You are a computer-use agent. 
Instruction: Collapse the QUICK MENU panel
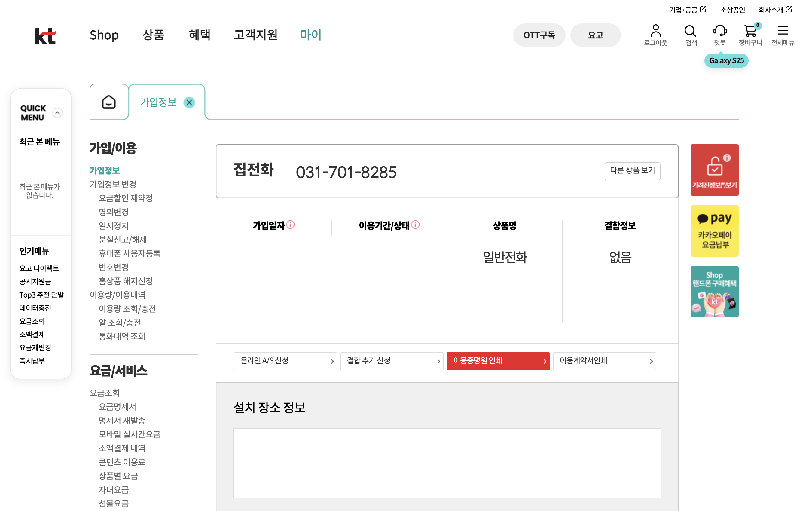pos(57,113)
